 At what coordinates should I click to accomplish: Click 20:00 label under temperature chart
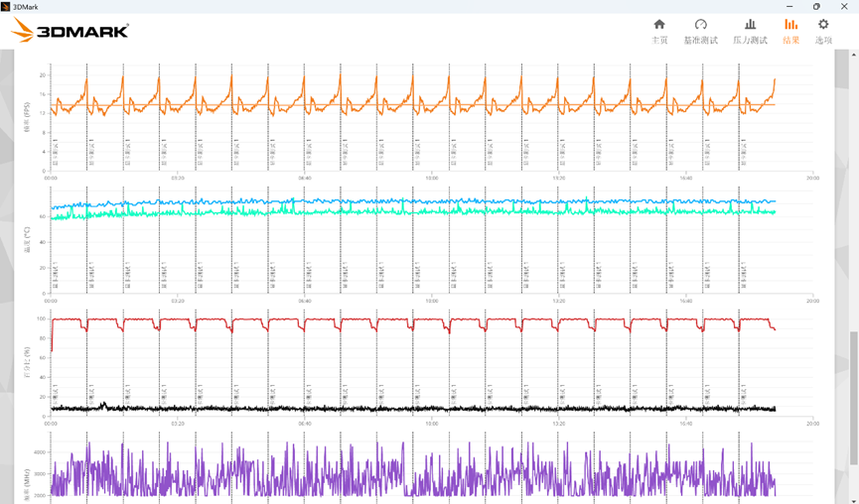point(811,301)
